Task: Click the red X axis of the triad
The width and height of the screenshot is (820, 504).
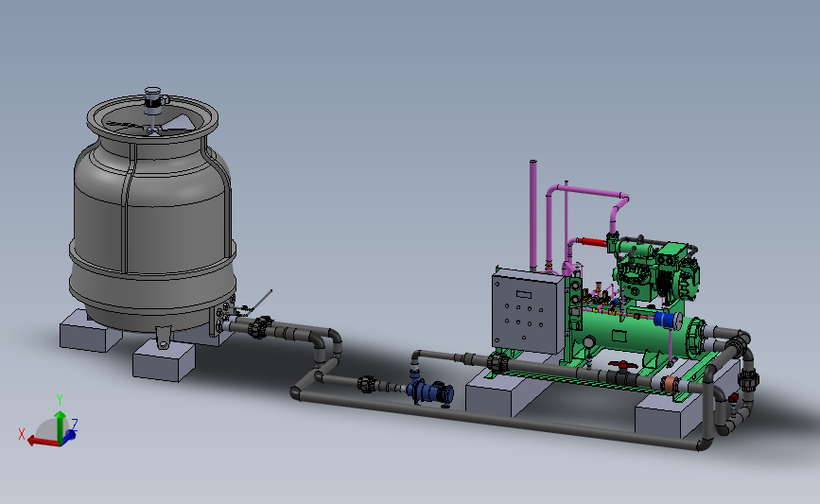Action: click(x=44, y=442)
